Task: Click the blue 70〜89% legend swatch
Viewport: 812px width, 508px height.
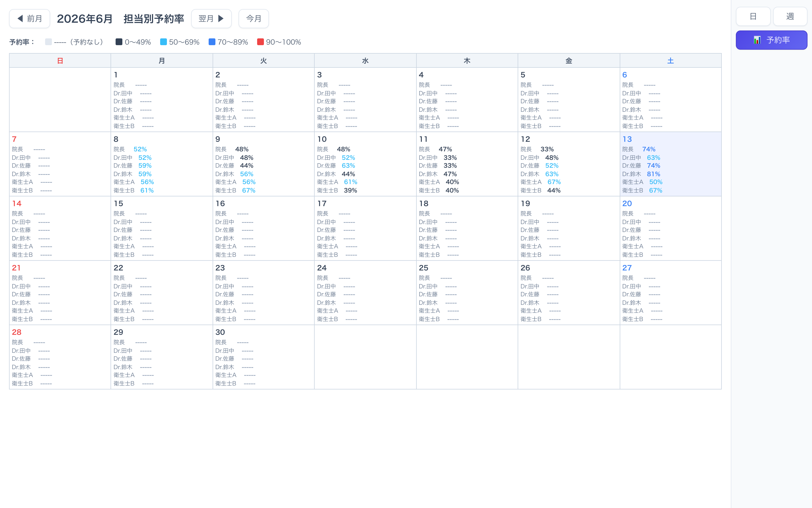Action: click(212, 42)
